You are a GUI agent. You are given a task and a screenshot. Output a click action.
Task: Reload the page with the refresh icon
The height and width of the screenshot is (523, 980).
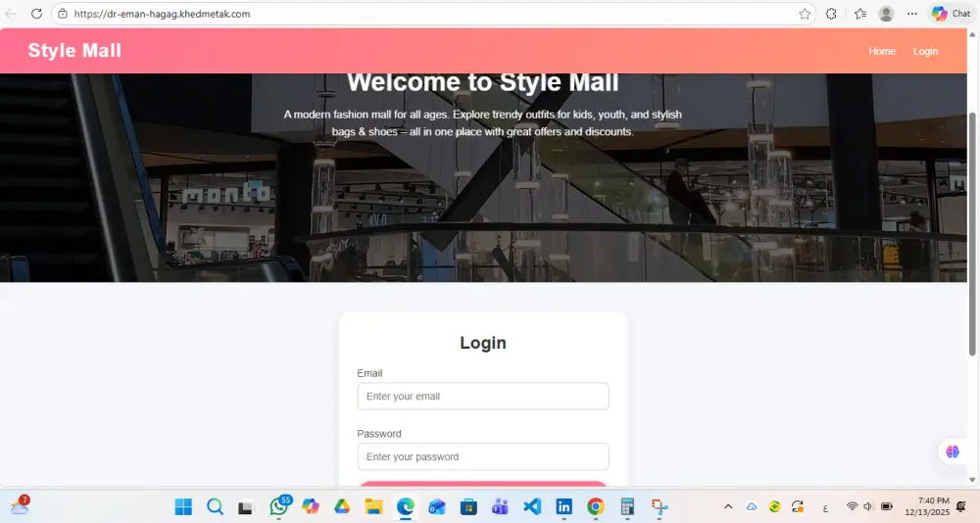pos(37,14)
